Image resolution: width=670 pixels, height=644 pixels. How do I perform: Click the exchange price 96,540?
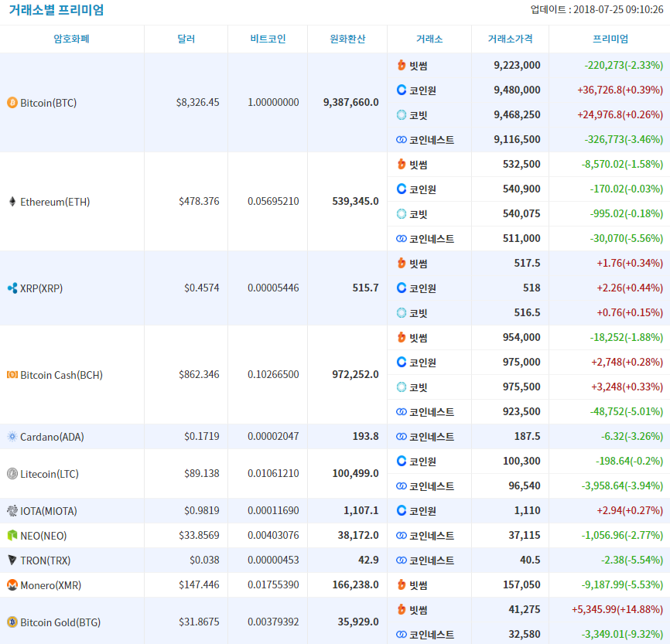pyautogui.click(x=525, y=486)
